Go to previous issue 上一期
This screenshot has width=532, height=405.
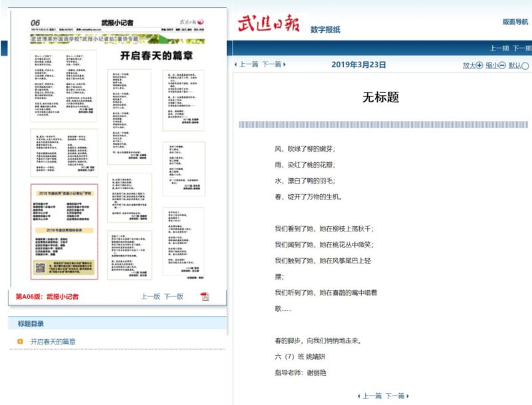tap(499, 48)
